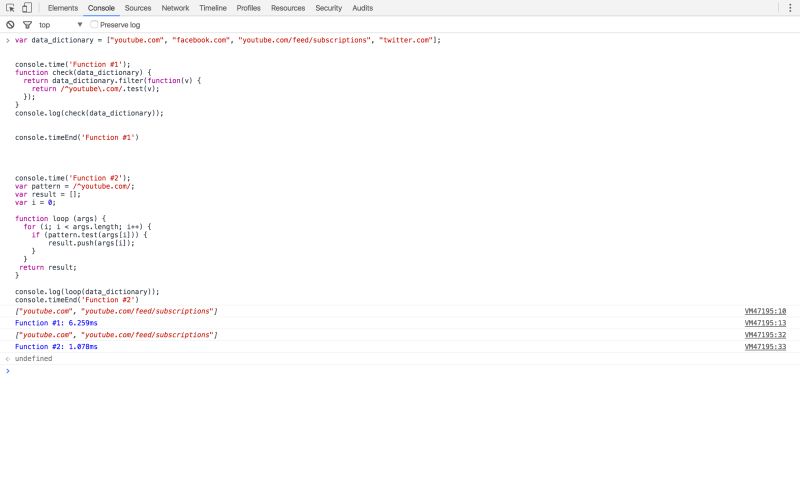This screenshot has height=499, width=800.
Task: Click 'result.push(args[i]);' code line
Action: coord(91,243)
